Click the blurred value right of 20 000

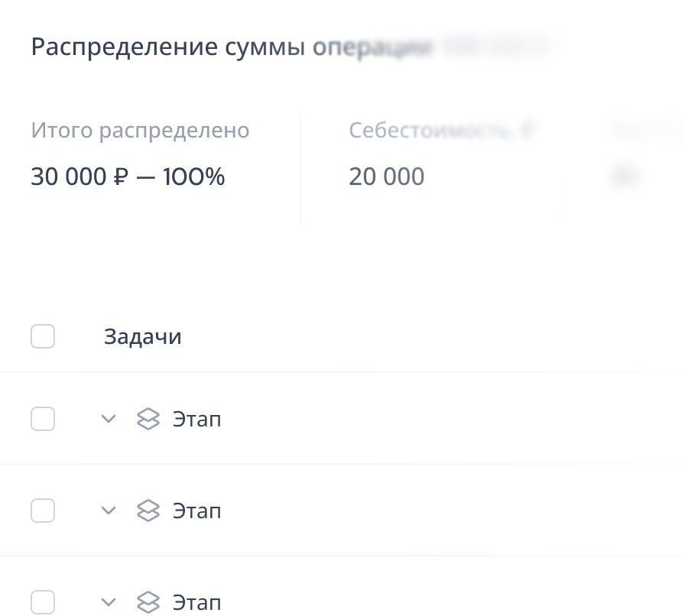tap(623, 177)
